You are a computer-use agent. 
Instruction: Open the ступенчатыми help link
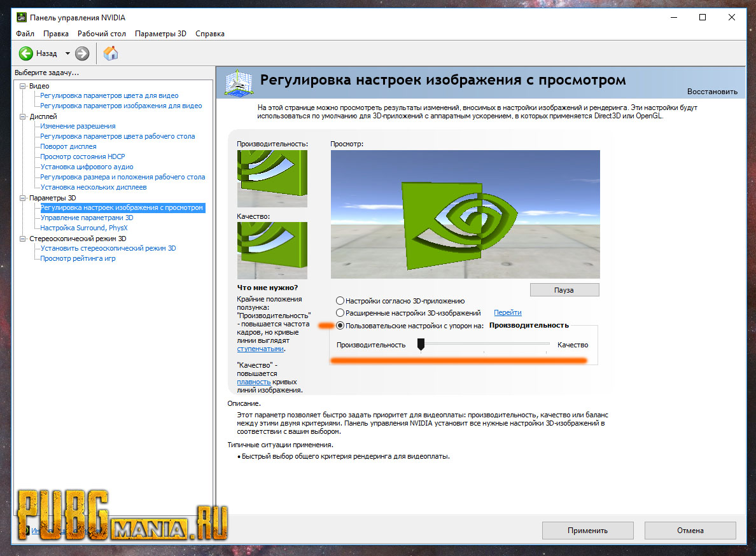[260, 349]
